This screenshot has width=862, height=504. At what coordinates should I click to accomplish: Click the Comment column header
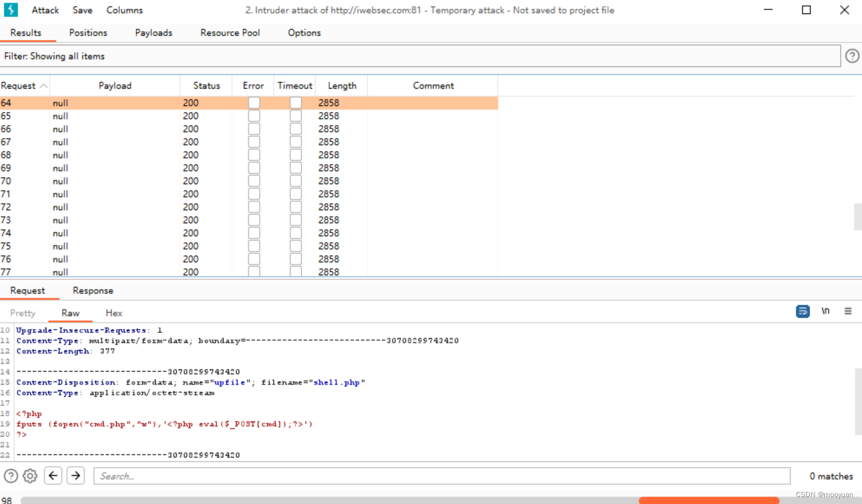433,86
